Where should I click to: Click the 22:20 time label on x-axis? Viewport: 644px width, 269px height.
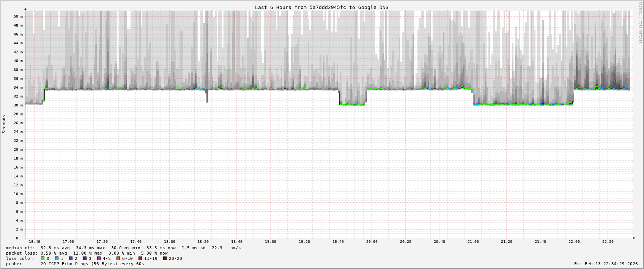coord(608,242)
